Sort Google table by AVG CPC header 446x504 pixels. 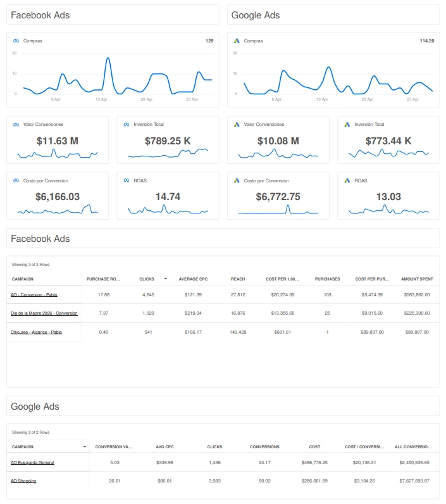click(x=164, y=447)
